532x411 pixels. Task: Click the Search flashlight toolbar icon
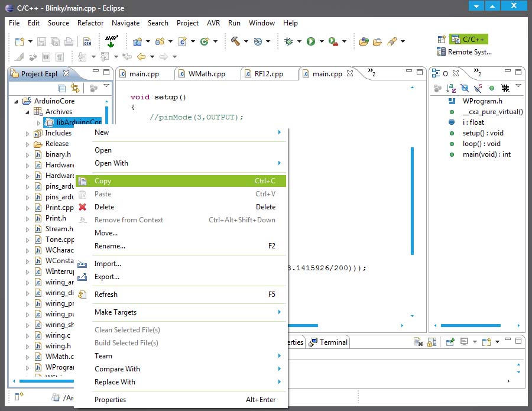pyautogui.click(x=392, y=41)
